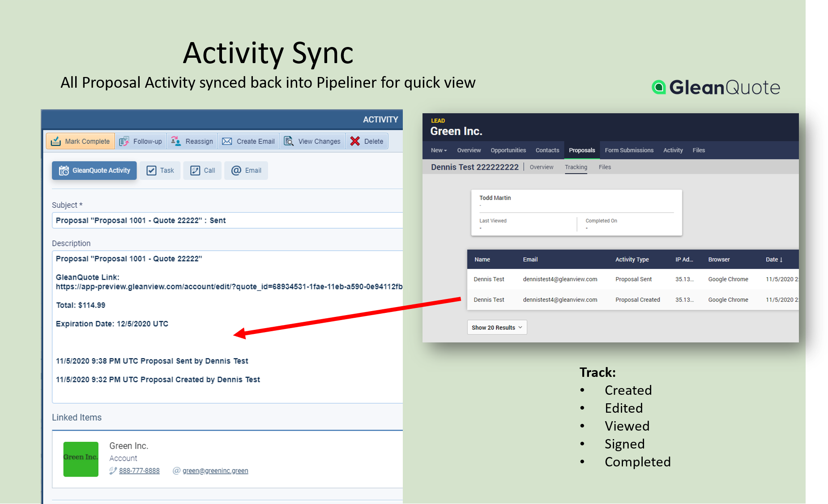Viewport: 828px width, 504px height.
Task: Click the Reassign people icon
Action: 176,141
